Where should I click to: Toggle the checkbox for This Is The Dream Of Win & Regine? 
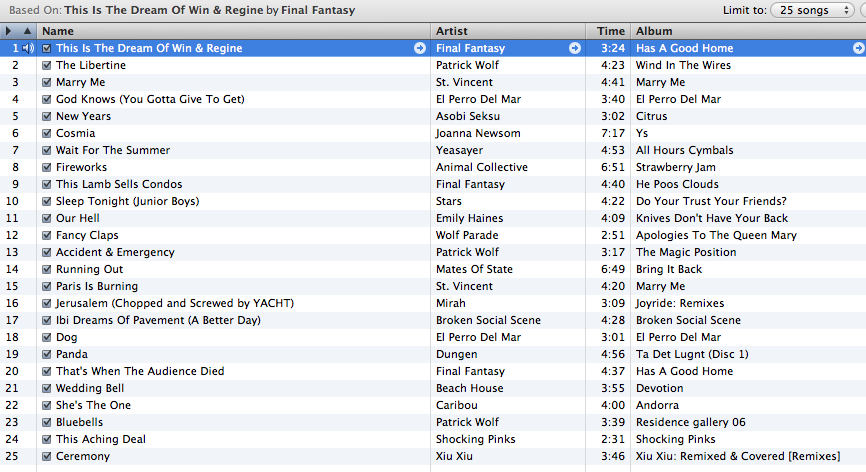(x=46, y=49)
